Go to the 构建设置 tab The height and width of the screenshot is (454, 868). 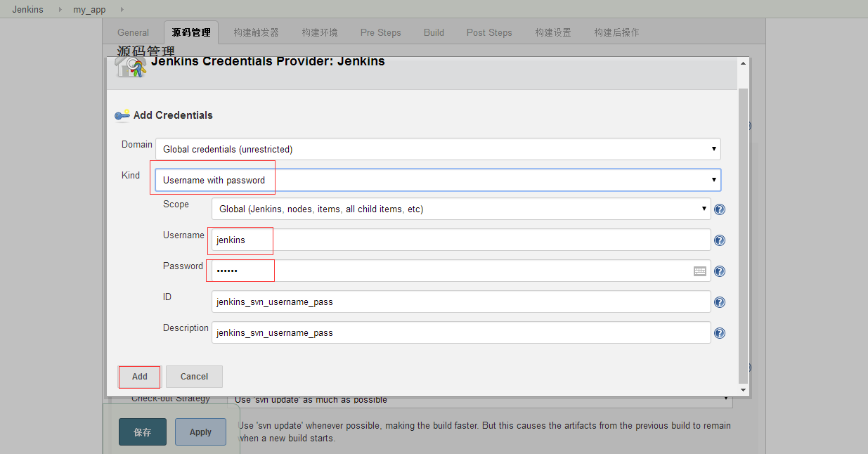point(553,32)
